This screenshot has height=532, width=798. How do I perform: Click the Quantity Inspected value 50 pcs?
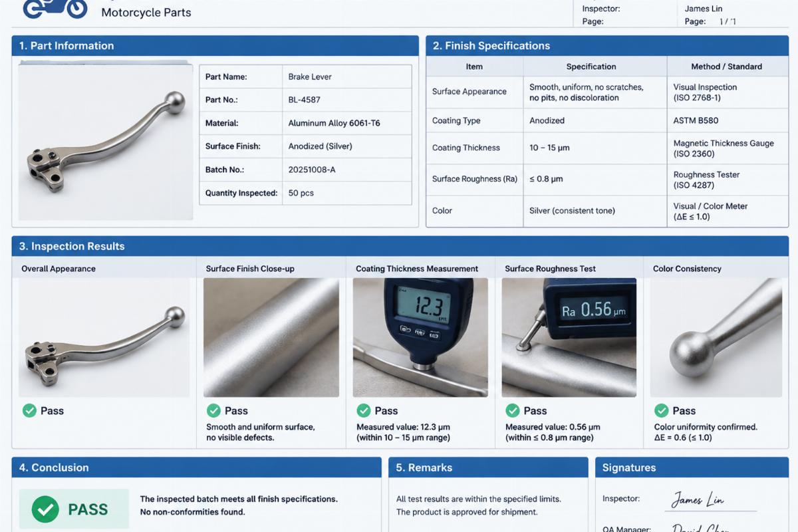(301, 193)
